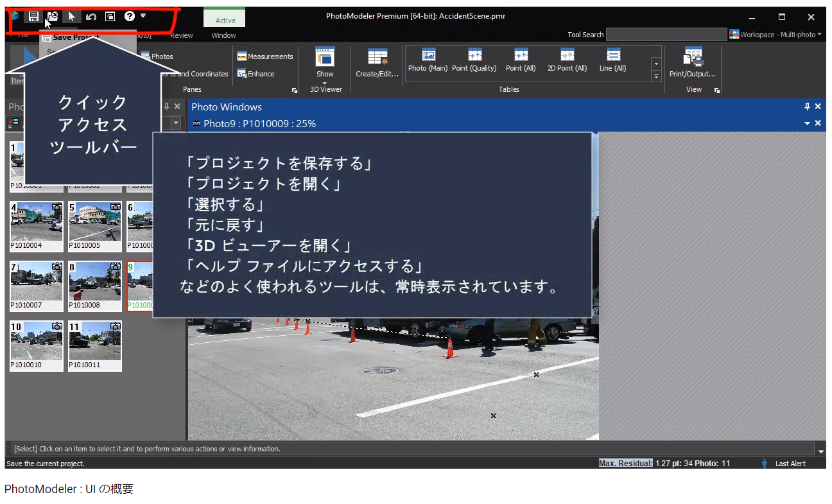Open the Panes group dialog launcher
832x504 pixels.
(x=295, y=91)
